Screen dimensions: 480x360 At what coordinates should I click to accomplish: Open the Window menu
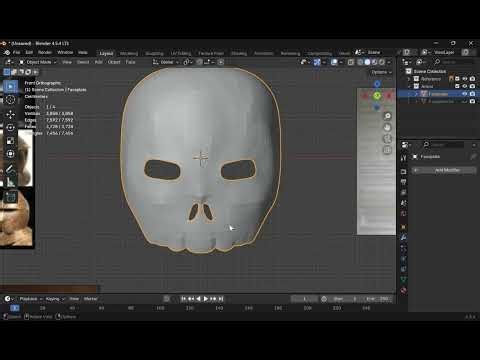coord(65,53)
